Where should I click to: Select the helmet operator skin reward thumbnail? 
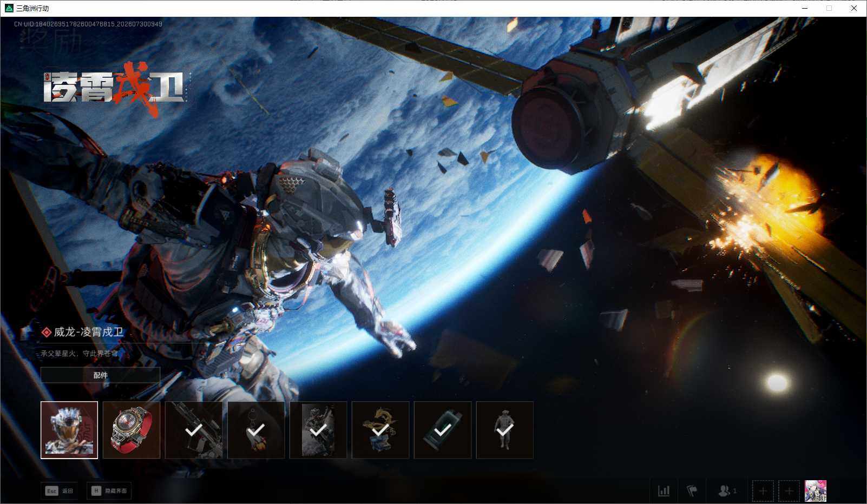pos(69,430)
